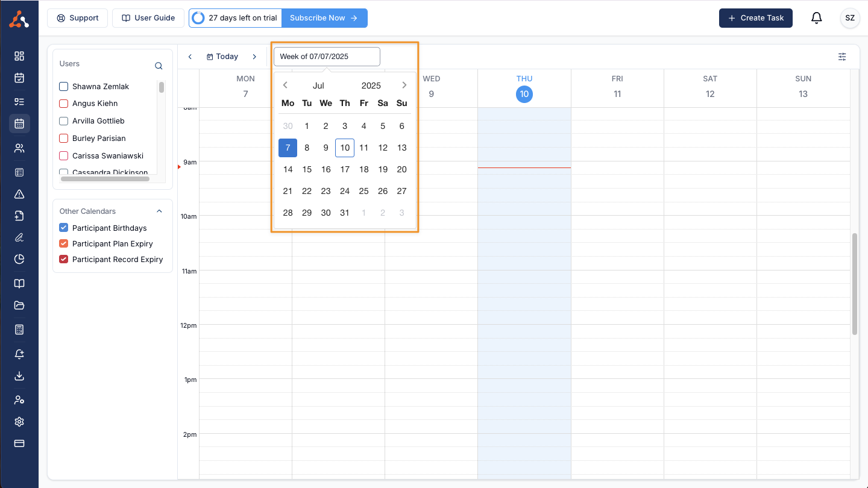Open the open-book icon in sidebar
The width and height of the screenshot is (868, 488).
(x=19, y=284)
